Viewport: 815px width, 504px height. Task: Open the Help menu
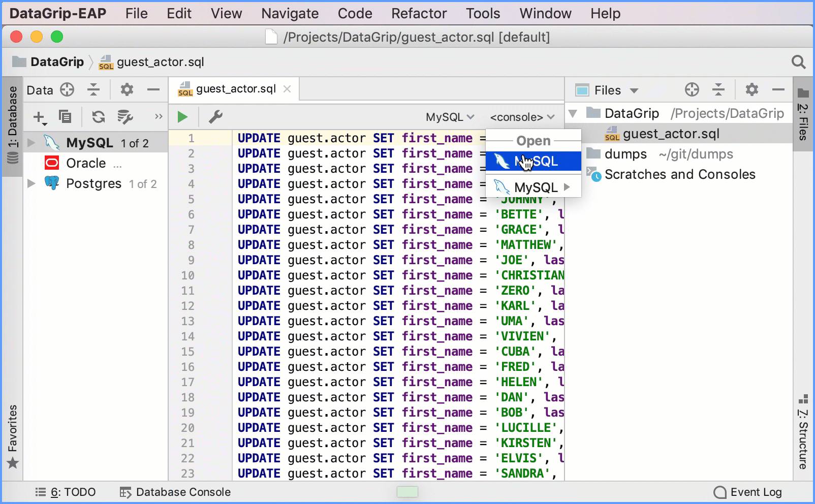coord(605,13)
